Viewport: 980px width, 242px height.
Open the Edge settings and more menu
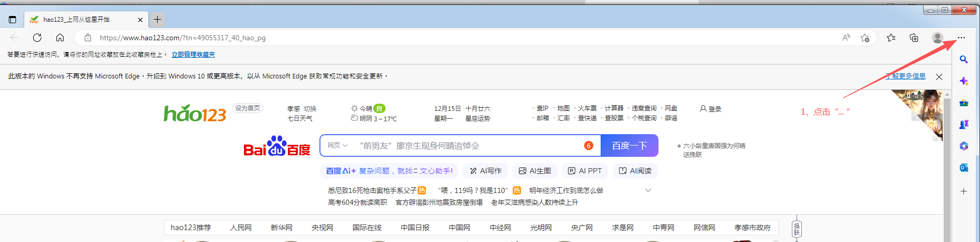(x=961, y=38)
